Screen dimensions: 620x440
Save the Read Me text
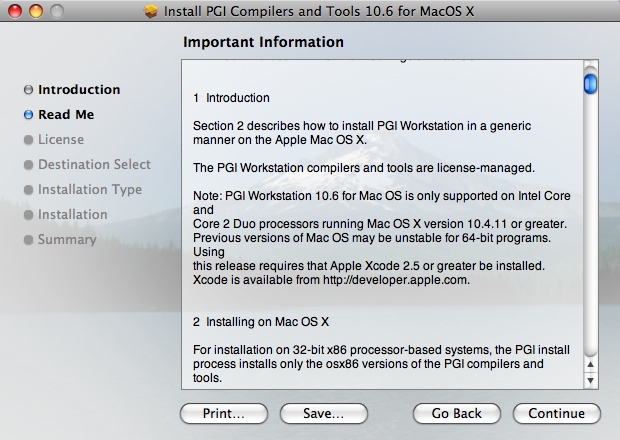[324, 414]
